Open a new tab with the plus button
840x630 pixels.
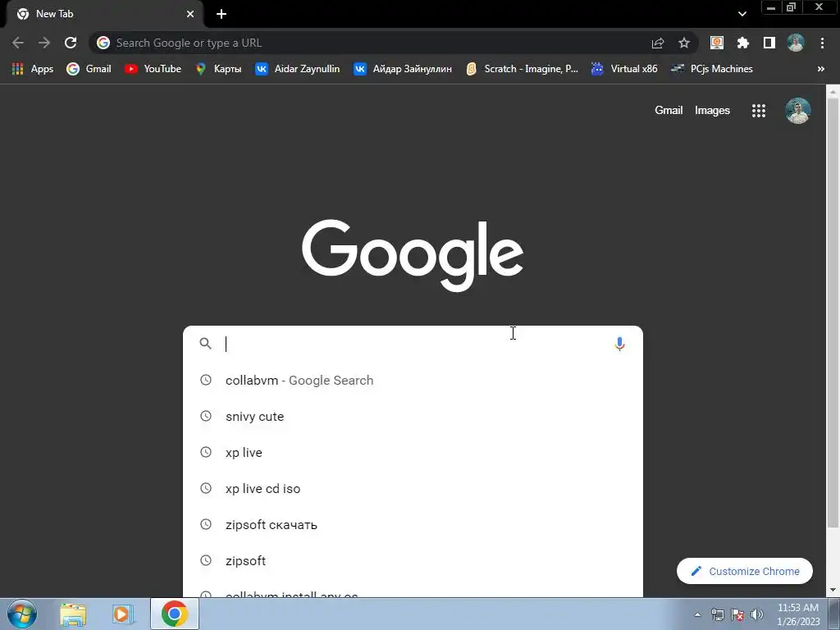221,14
